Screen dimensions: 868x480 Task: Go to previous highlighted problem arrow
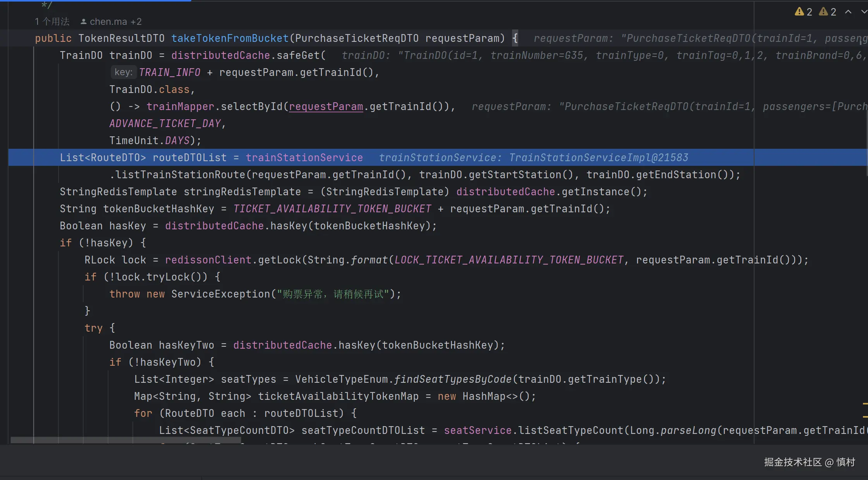[848, 12]
